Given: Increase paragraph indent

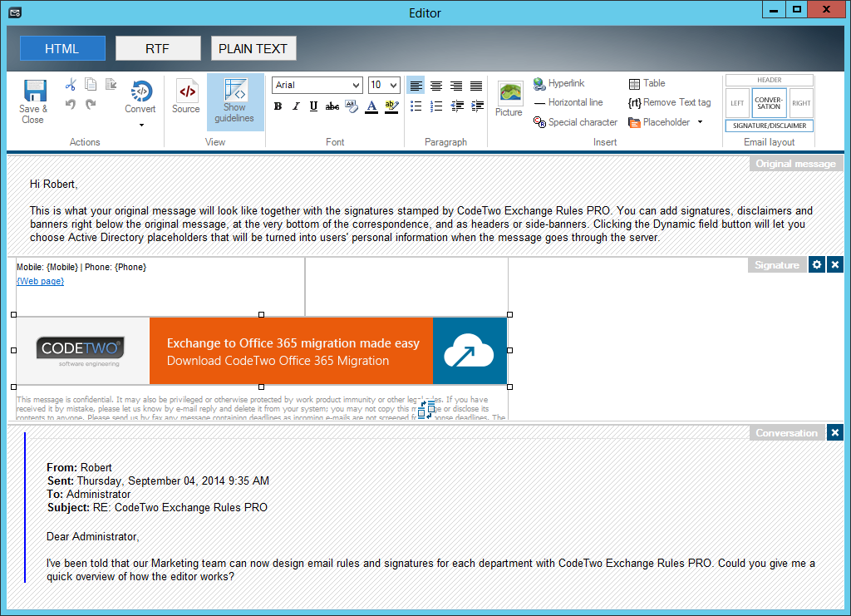Looking at the screenshot, I should coord(477,106).
